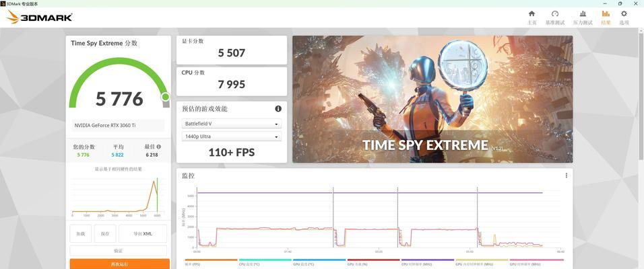Open the 1440p Ultra resolution dropdown
This screenshot has height=269, width=644.
(232, 137)
